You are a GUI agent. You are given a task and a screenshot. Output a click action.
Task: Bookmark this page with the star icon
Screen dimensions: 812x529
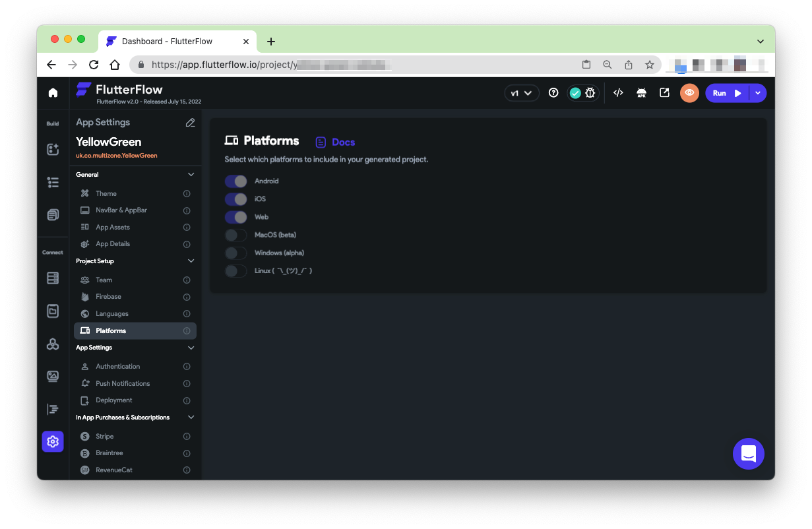click(x=650, y=65)
